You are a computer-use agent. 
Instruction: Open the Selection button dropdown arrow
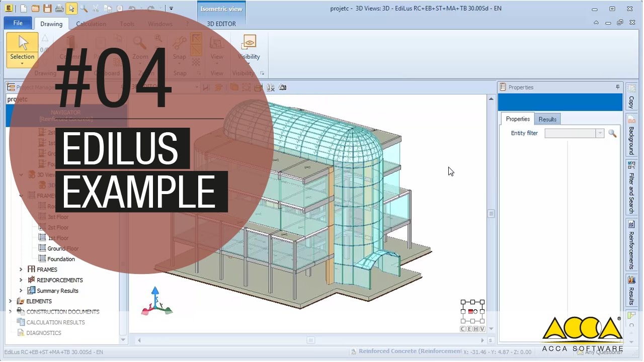pos(22,63)
